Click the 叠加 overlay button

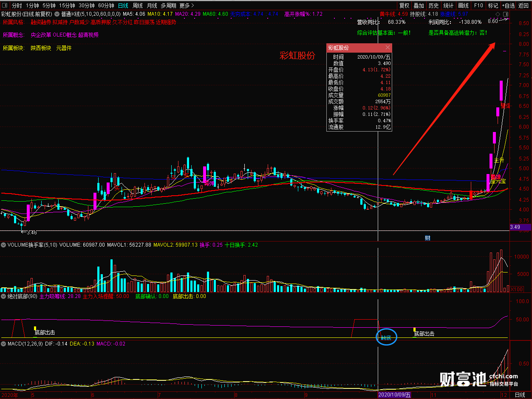pos(419,6)
